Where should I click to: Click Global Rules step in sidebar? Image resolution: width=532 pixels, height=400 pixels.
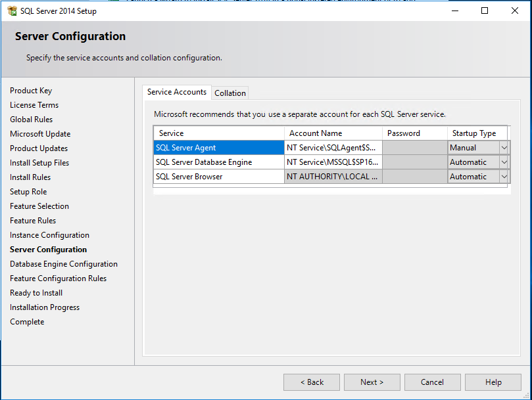tap(31, 120)
